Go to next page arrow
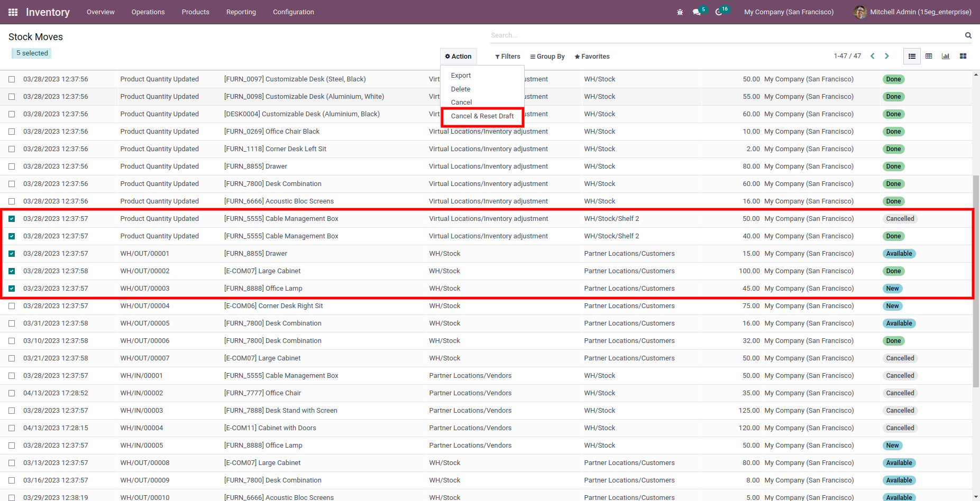Screen dimensions: 980x501 tap(887, 56)
